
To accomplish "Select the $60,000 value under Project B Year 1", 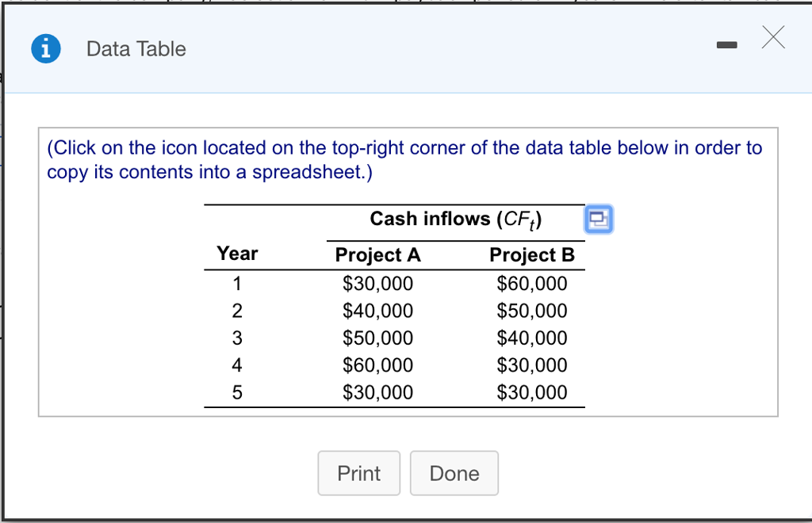I will coord(531,283).
